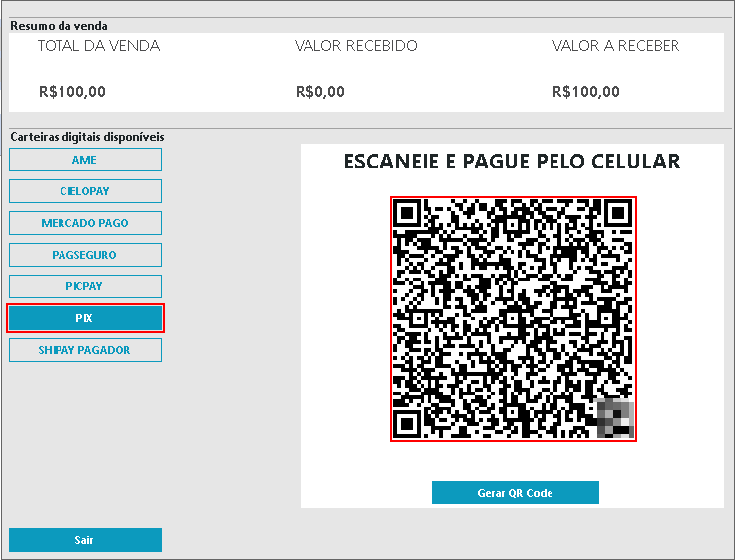Select the PICPAY wallet

coord(85,286)
